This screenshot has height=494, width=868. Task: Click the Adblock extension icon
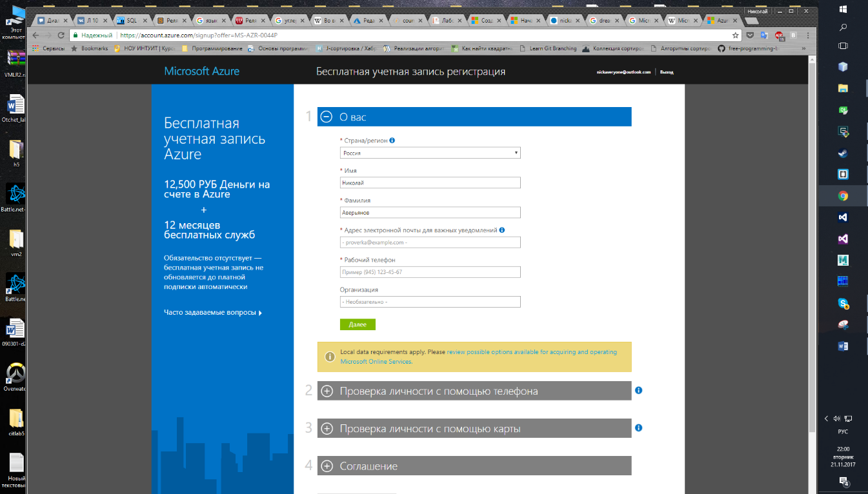(x=779, y=35)
